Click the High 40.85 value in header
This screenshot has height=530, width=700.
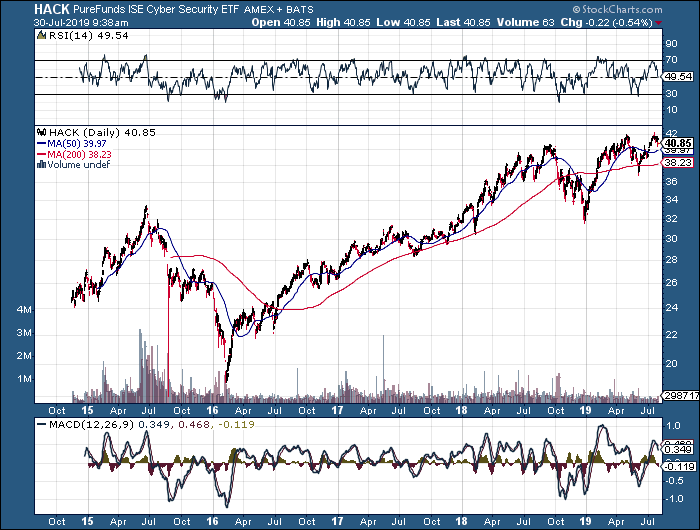click(343, 22)
